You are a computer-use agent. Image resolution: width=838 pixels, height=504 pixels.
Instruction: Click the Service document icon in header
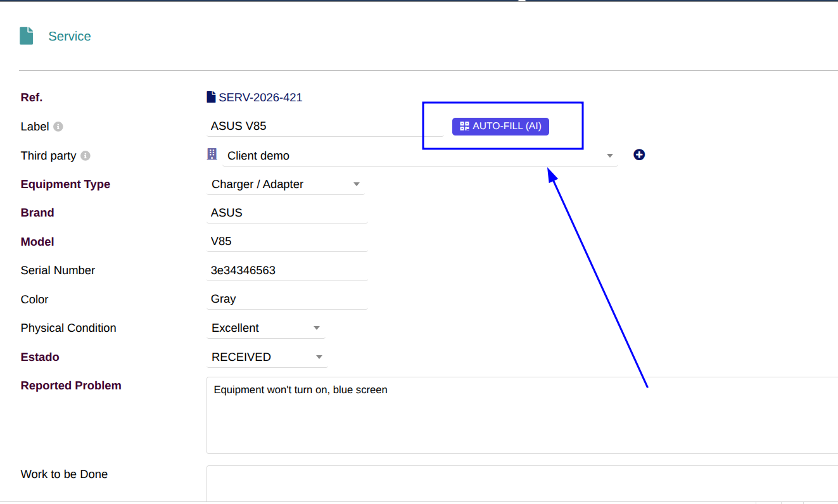(26, 36)
